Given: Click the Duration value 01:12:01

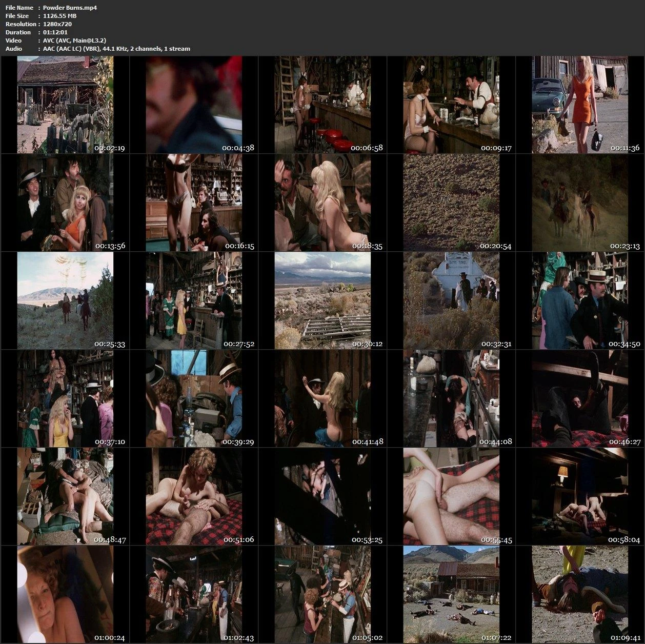Looking at the screenshot, I should coord(55,32).
